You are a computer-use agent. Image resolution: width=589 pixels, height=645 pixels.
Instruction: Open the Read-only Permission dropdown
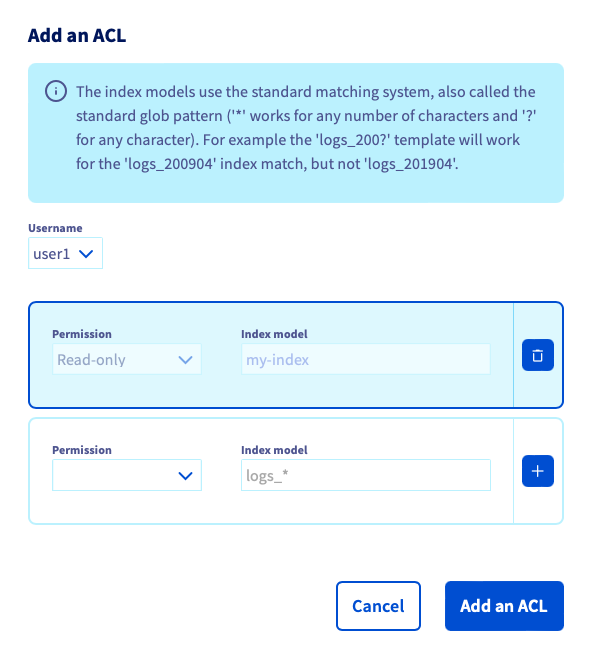pos(127,360)
